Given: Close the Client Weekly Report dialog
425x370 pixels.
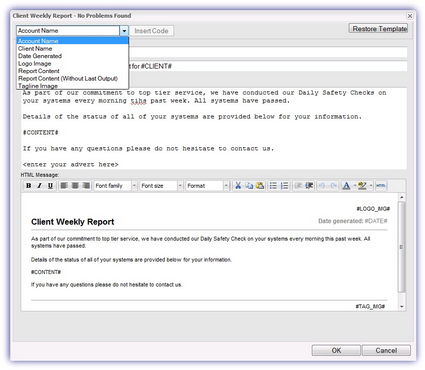Looking at the screenshot, I should [410, 16].
